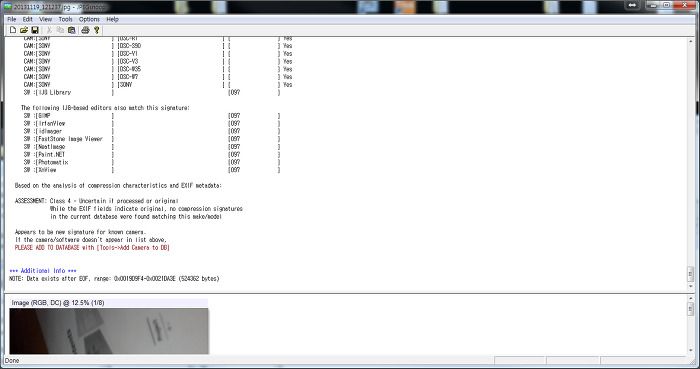Click the blue '*** Additional Info ***' heading
Image resolution: width=700 pixels, height=369 pixels.
click(x=43, y=271)
